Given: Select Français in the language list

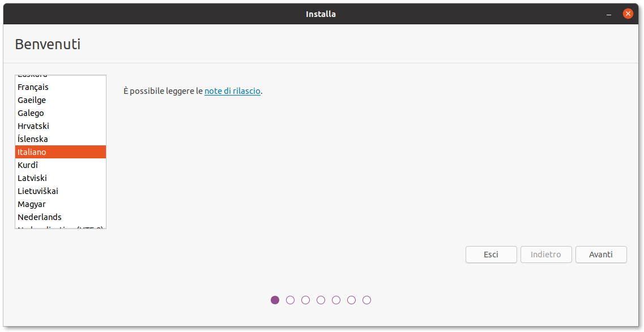Looking at the screenshot, I should [x=33, y=87].
